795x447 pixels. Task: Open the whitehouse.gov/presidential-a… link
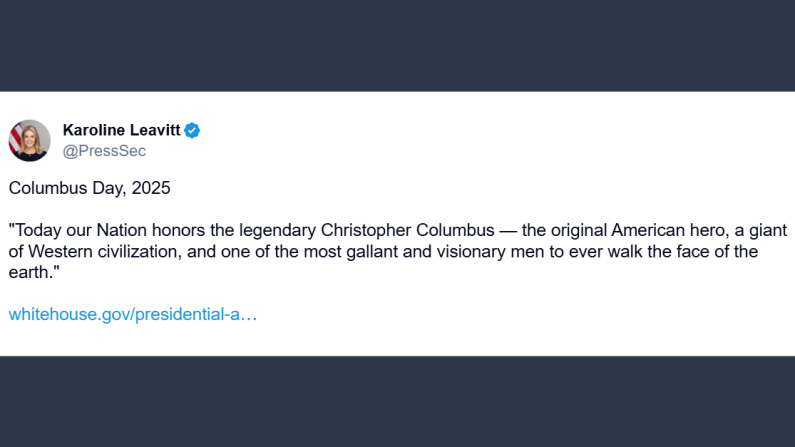tap(132, 314)
